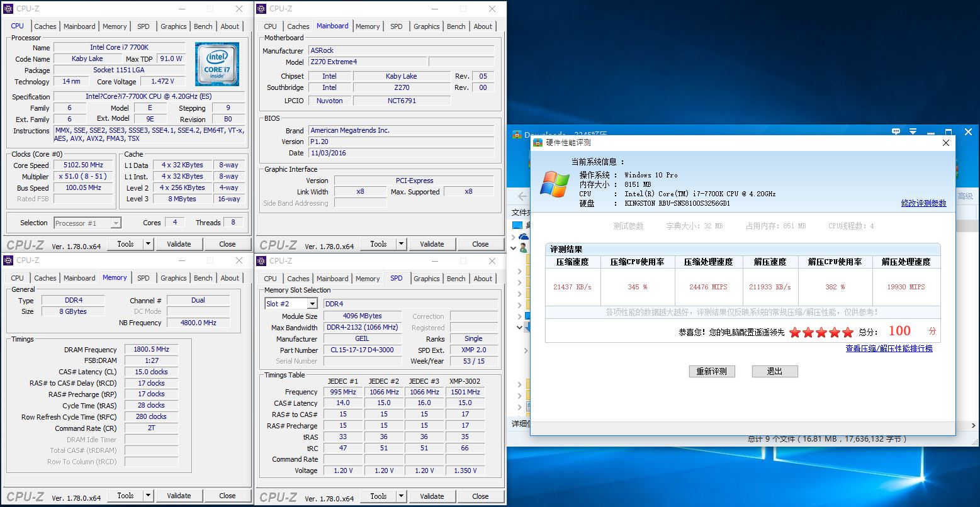
Task: Select the user account icon in the folder tree
Action: coord(524,248)
